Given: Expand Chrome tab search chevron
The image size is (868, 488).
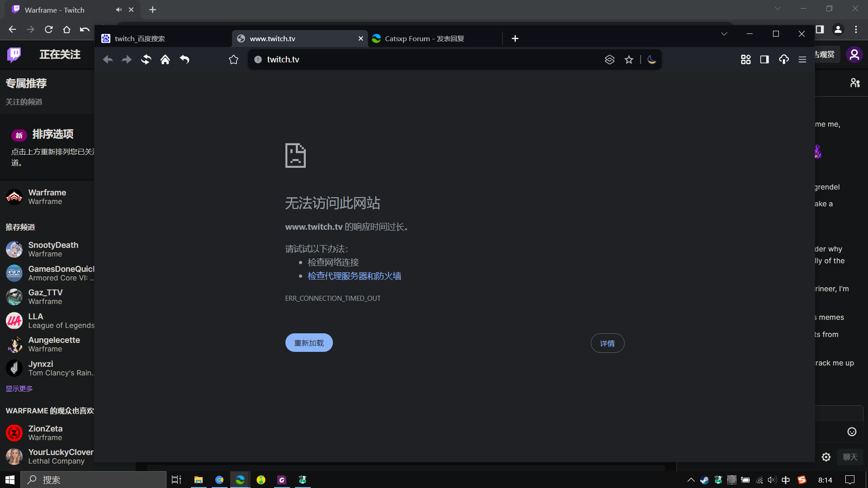Looking at the screenshot, I should point(778,9).
